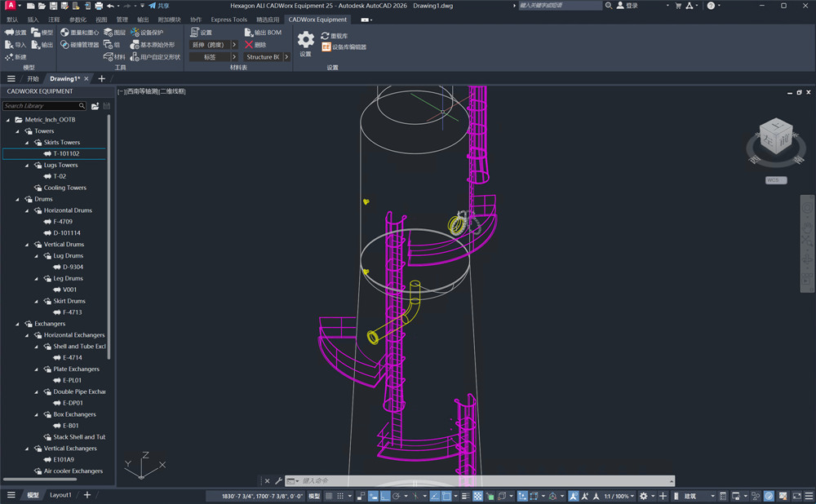Image resolution: width=816 pixels, height=504 pixels.
Task: Open the Structure BOM dropdown arrow
Action: tap(286, 57)
